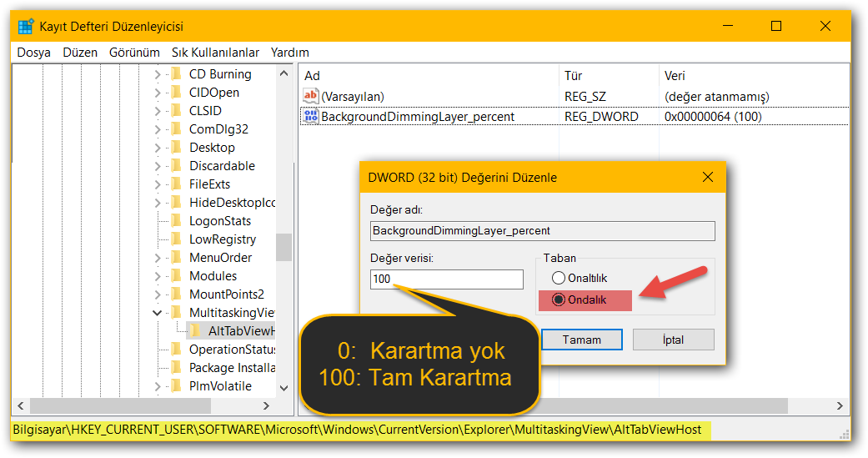Image resolution: width=868 pixels, height=458 pixels.
Task: Click tree vertical scrollbar down arrow
Action: click(x=284, y=388)
